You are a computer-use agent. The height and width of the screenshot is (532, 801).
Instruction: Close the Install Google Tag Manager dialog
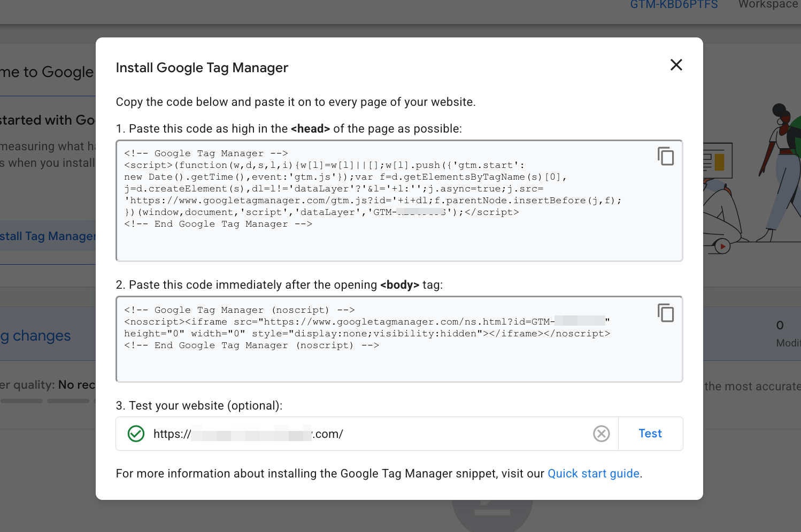[676, 65]
